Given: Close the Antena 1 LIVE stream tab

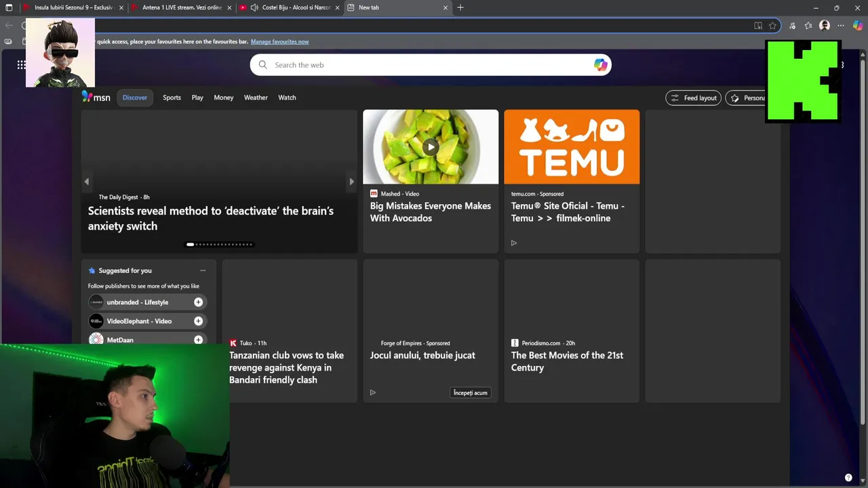Looking at the screenshot, I should tap(229, 7).
